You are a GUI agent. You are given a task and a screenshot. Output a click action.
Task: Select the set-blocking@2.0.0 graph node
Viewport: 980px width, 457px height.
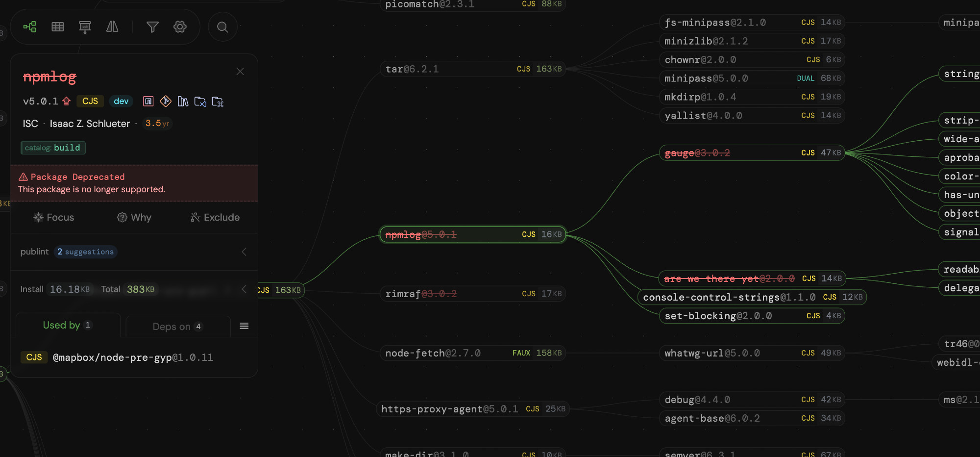pos(752,316)
